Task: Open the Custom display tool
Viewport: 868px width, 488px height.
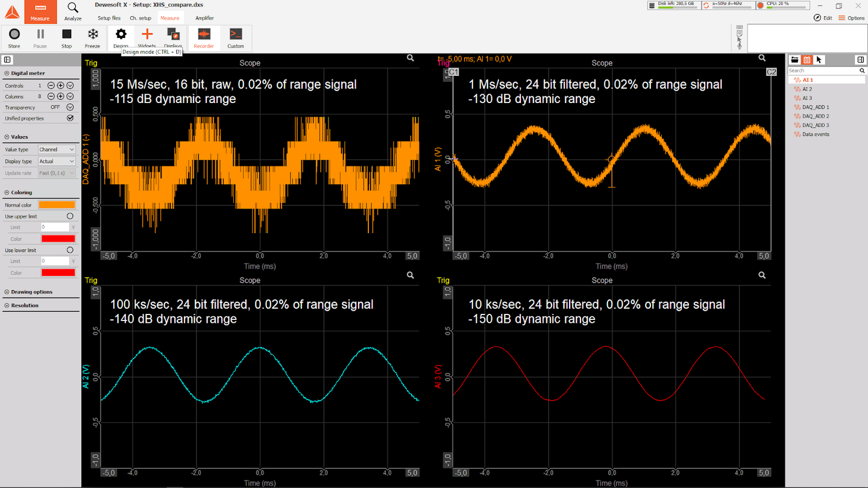Action: (x=235, y=37)
